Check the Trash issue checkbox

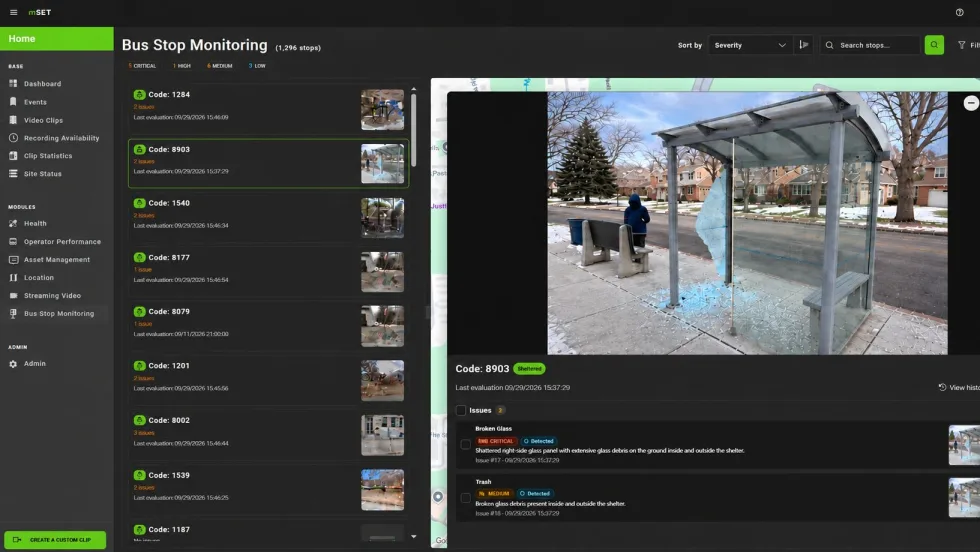click(466, 498)
